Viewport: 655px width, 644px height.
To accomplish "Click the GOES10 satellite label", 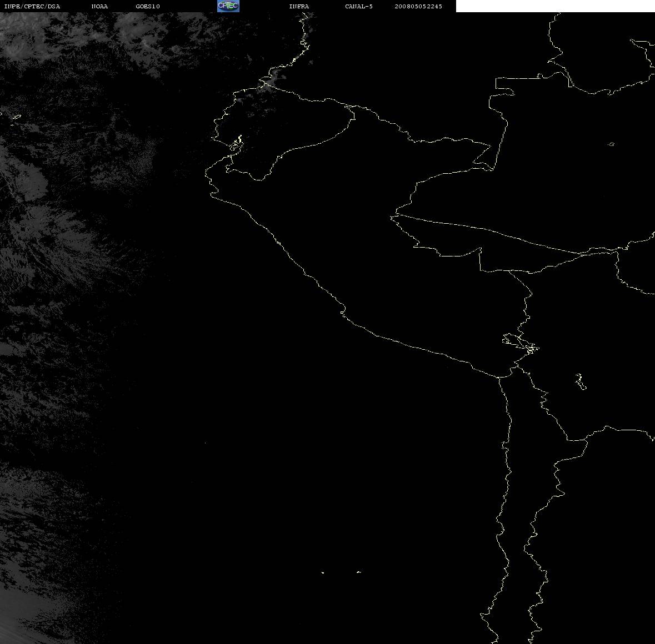I will tap(148, 6).
